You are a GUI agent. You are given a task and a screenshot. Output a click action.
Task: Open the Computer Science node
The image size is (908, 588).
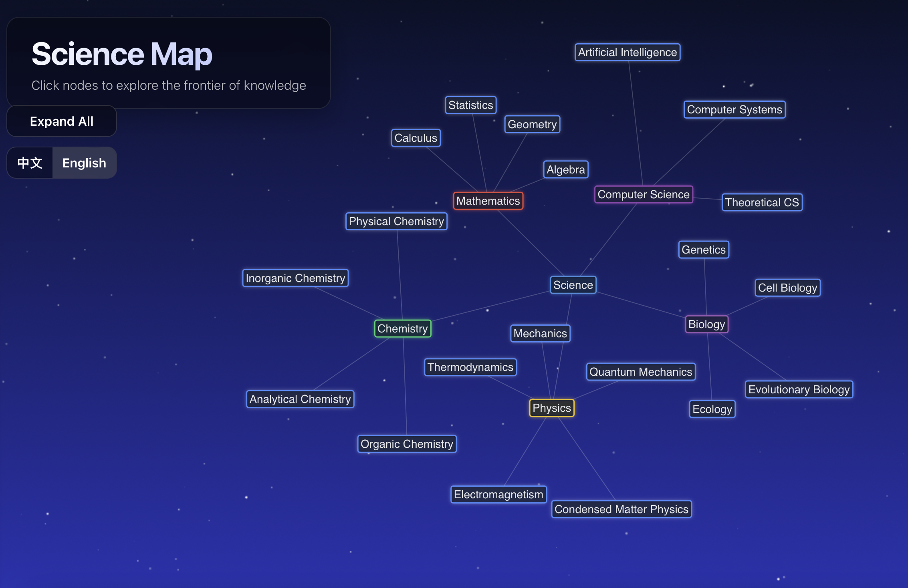(x=644, y=194)
